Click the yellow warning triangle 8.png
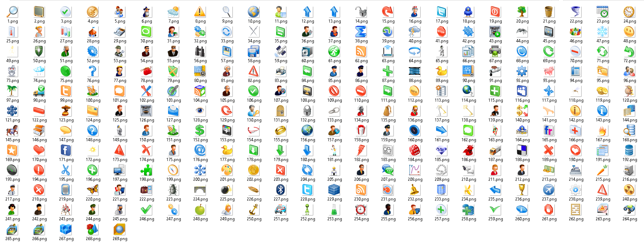644x250 pixels. (x=200, y=12)
